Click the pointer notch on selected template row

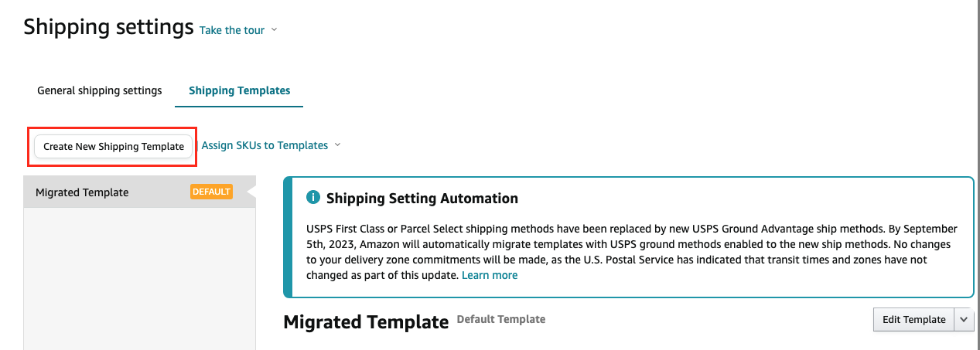251,192
